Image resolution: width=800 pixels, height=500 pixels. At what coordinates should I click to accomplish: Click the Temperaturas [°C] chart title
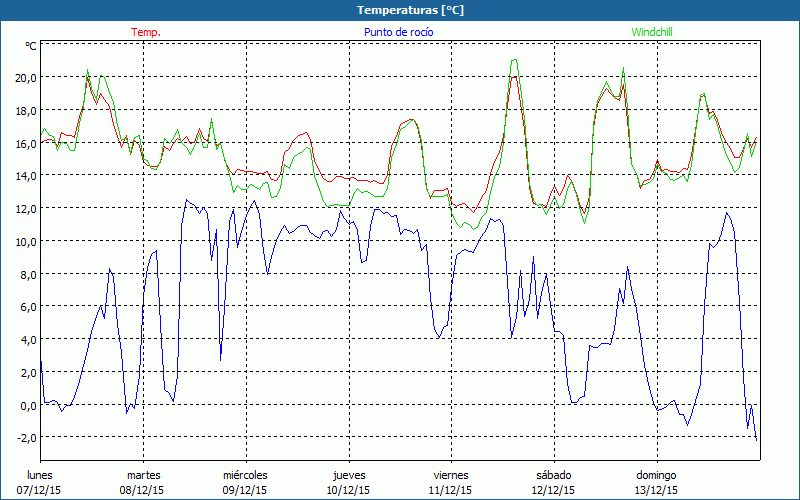click(x=411, y=9)
